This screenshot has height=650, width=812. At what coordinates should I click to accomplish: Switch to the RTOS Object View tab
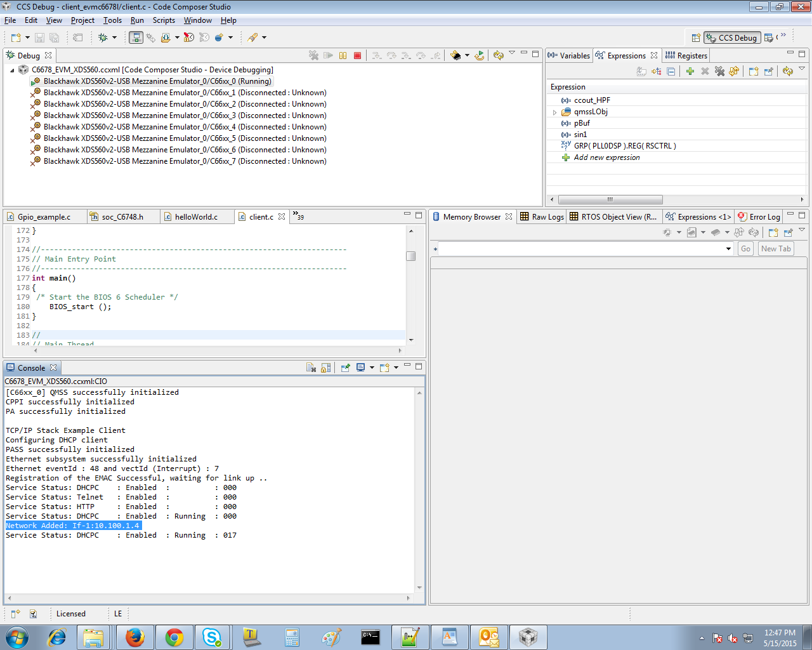point(613,217)
